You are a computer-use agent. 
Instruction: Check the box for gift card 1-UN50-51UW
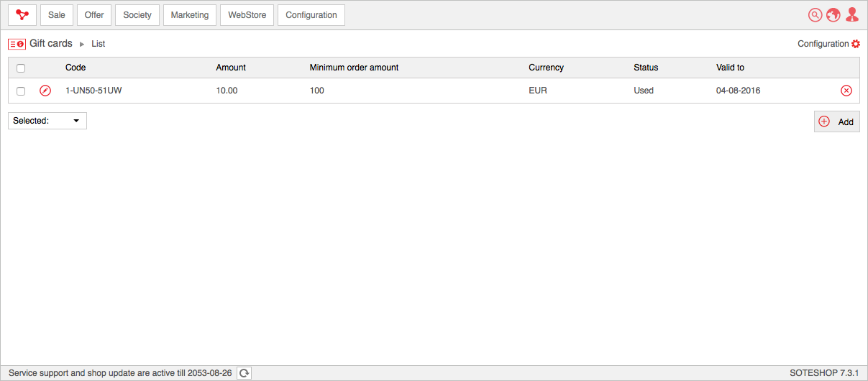point(21,91)
